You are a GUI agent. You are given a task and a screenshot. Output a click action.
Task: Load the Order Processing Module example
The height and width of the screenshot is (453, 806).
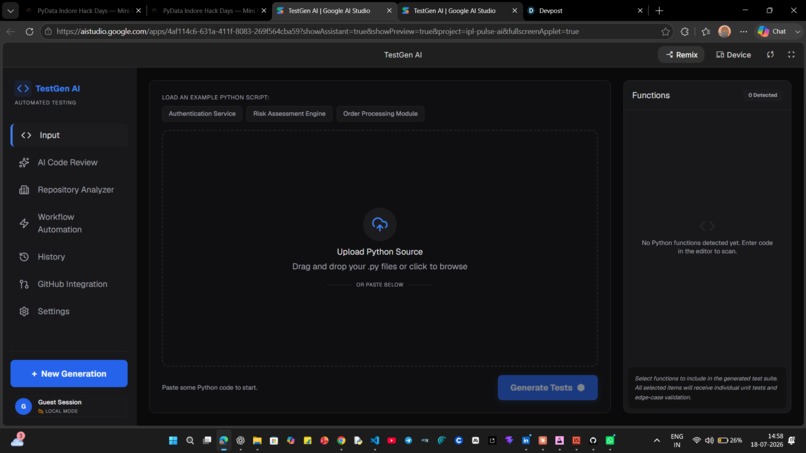[380, 114]
